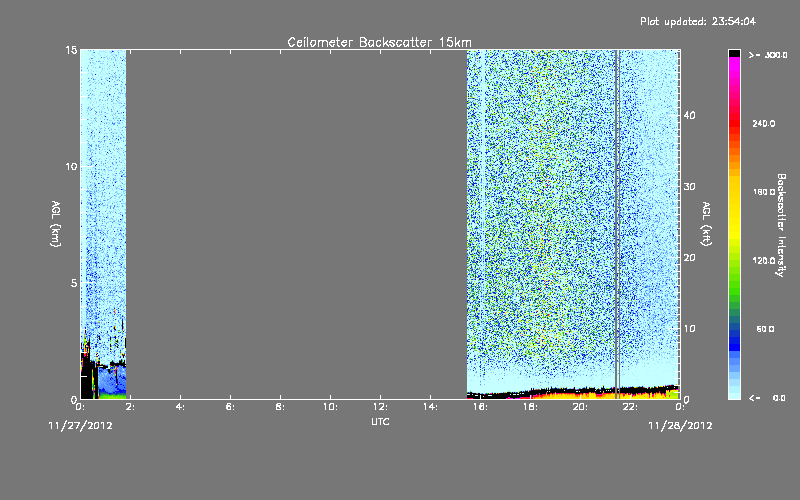Click the blue band near 60.0 on the colorbar
Image resolution: width=800 pixels, height=500 pixels.
point(734,337)
